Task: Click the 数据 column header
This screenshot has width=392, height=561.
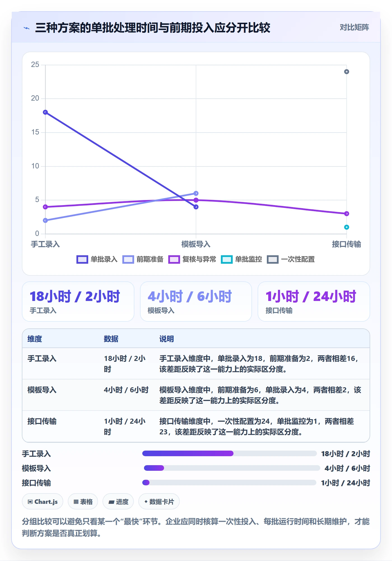Action: 111,339
